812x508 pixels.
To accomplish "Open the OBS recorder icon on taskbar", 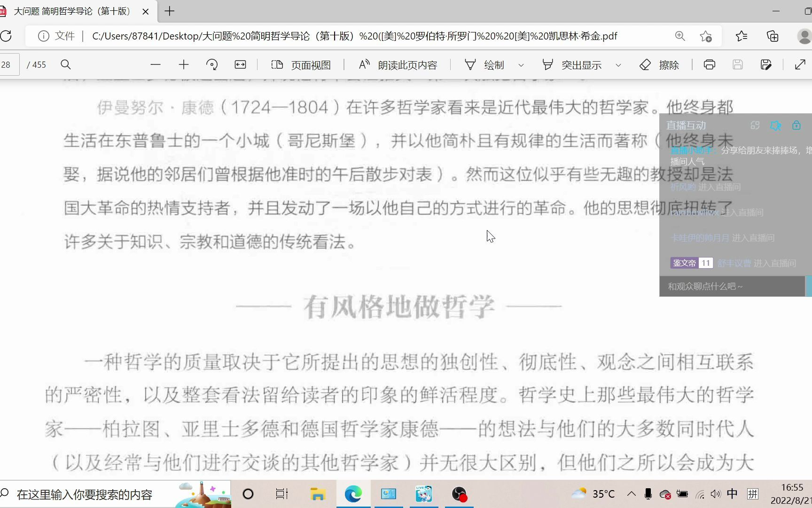I will [459, 494].
